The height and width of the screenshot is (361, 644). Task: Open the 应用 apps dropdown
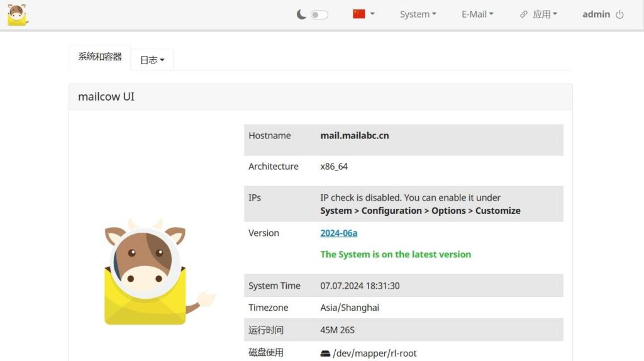coord(545,14)
